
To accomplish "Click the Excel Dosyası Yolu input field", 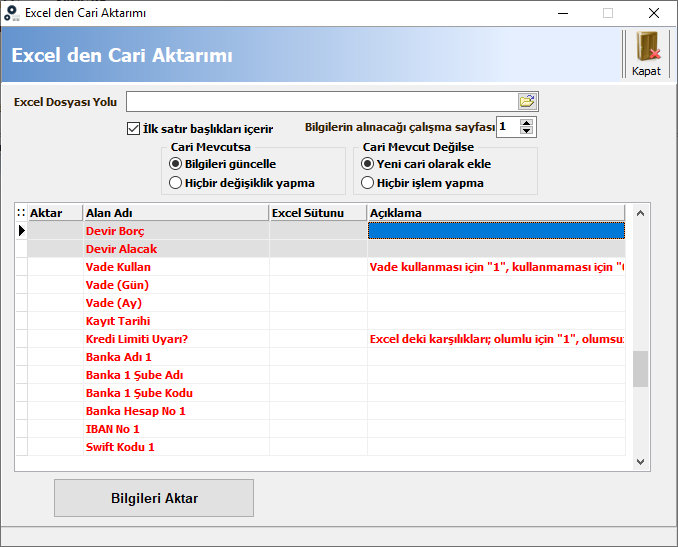I will [x=322, y=102].
